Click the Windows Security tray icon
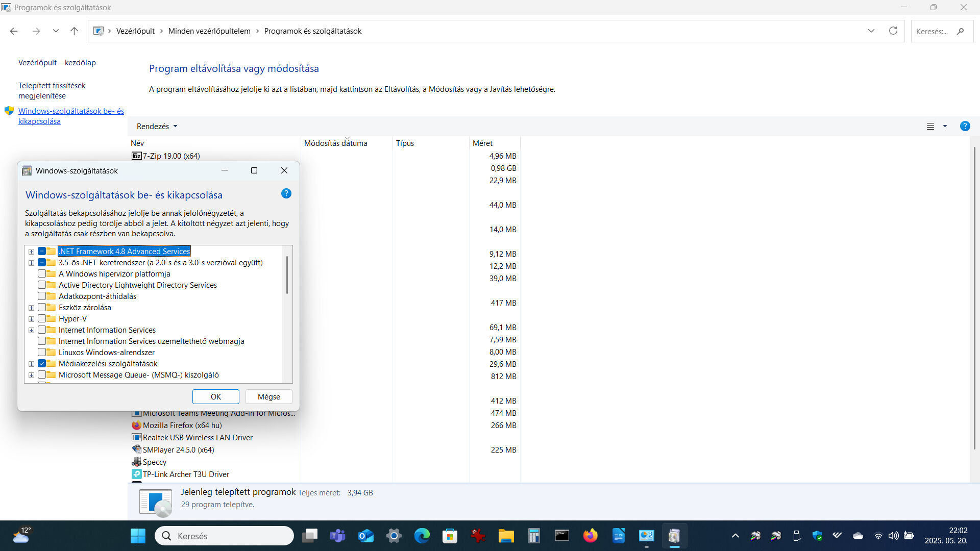This screenshot has width=980, height=551. point(817,536)
